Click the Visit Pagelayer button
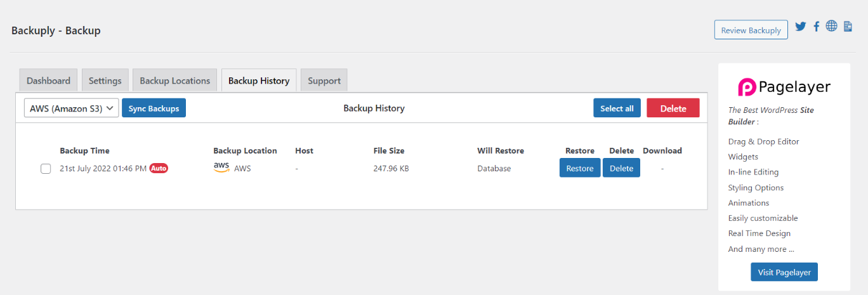The image size is (868, 295). [x=784, y=272]
